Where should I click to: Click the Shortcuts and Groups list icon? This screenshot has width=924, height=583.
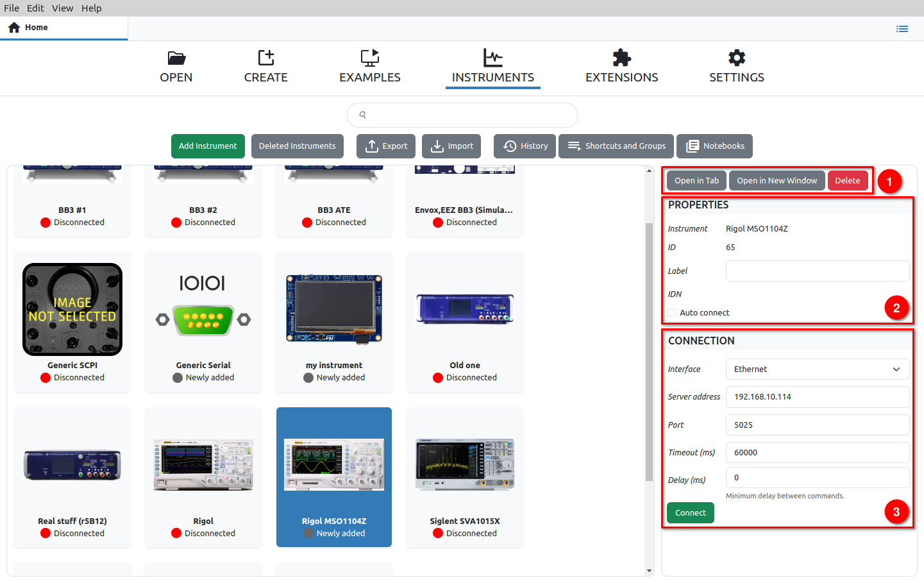tap(574, 146)
